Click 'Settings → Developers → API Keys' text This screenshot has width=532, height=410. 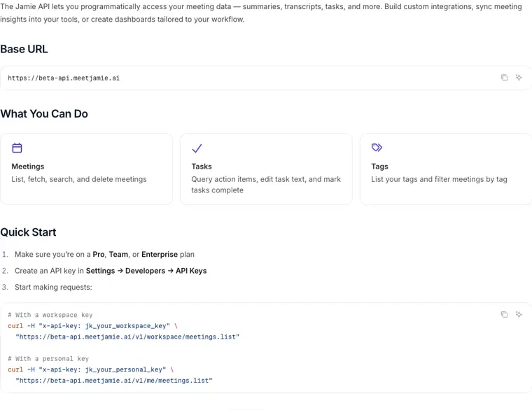(x=146, y=271)
